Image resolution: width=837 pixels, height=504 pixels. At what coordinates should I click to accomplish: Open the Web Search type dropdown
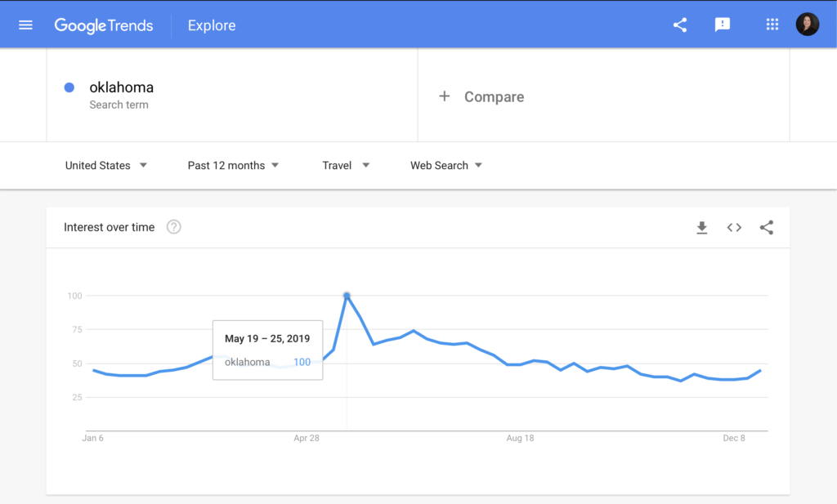[x=446, y=165]
